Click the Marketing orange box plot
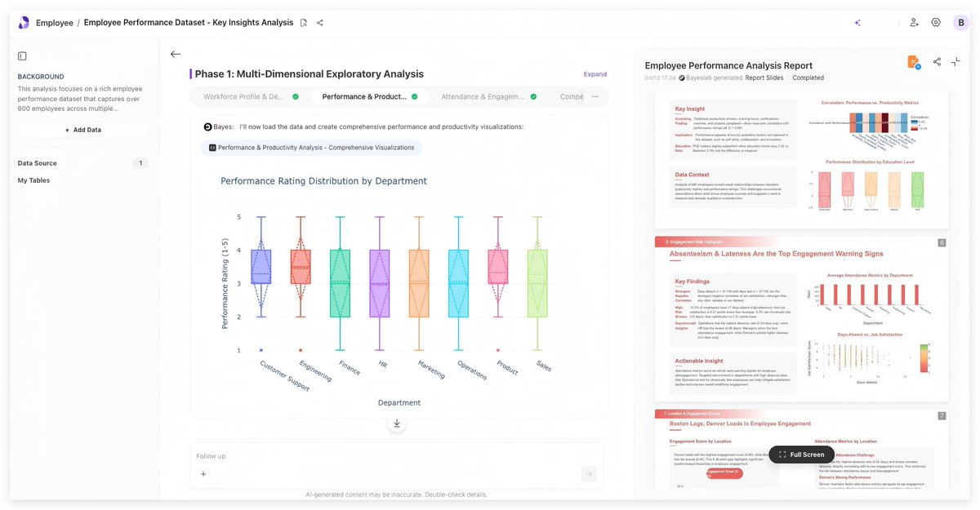The height and width of the screenshot is (510, 980). (419, 283)
